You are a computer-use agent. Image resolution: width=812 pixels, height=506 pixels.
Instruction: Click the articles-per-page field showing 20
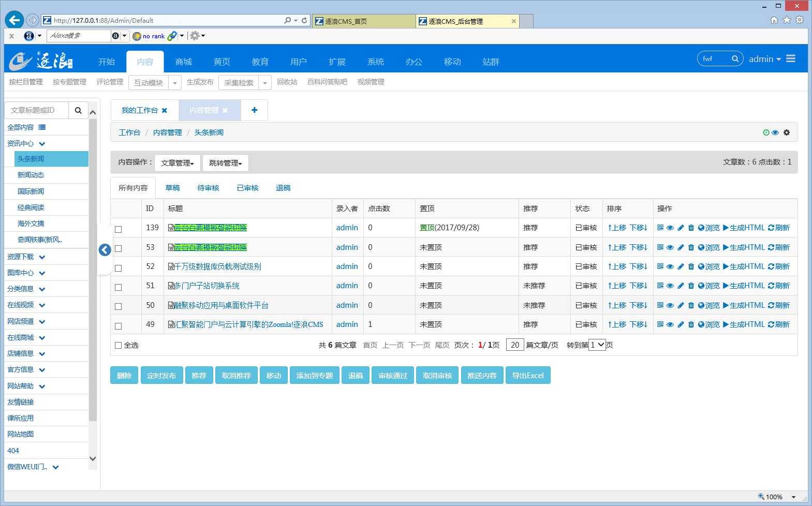pos(515,345)
